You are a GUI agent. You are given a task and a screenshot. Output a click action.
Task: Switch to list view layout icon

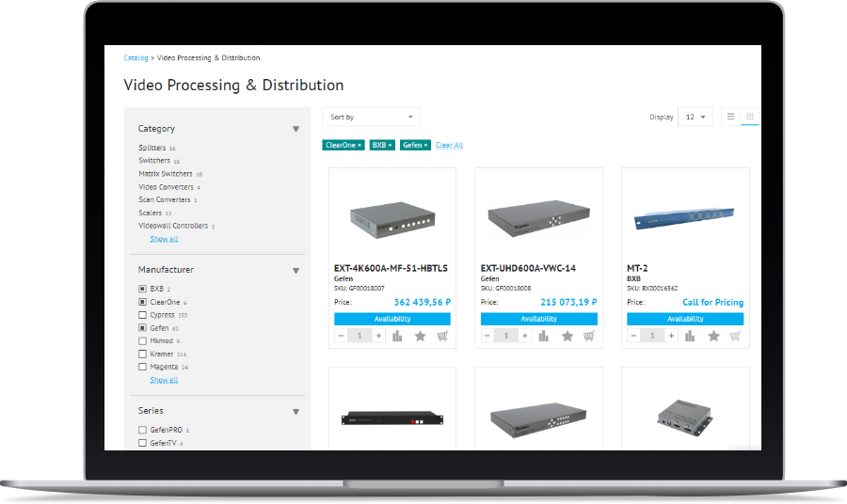(731, 117)
